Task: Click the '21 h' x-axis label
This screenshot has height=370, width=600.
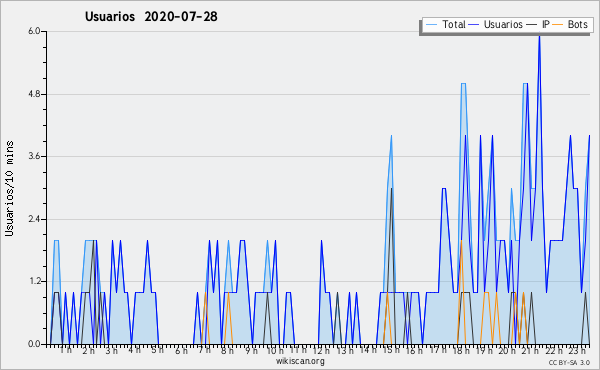Action: [x=531, y=350]
